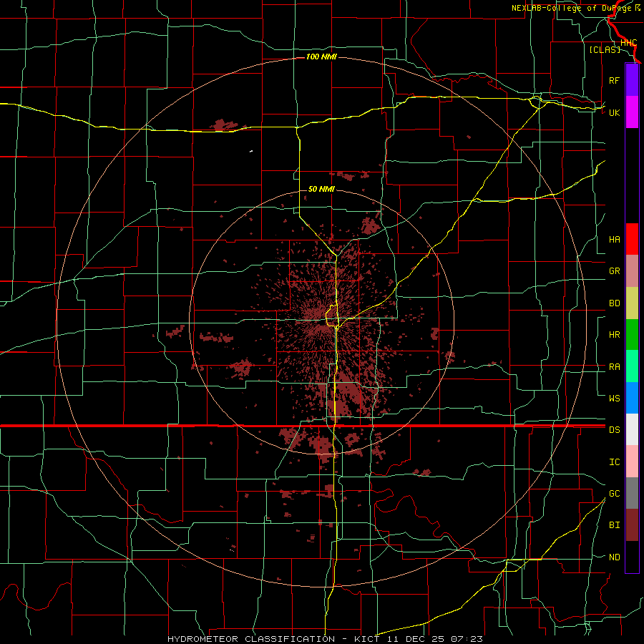
Task: Choose the brown BI legend swatch
Action: click(x=632, y=525)
